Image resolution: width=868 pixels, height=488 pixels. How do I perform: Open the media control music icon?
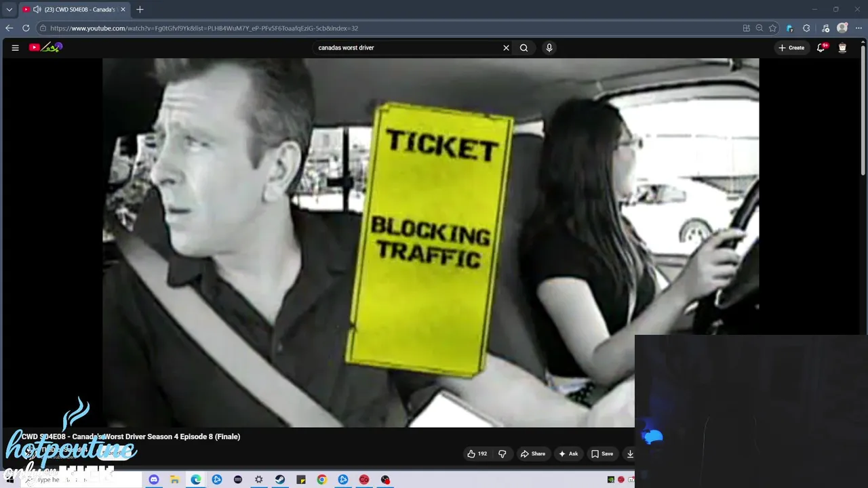[x=825, y=28]
